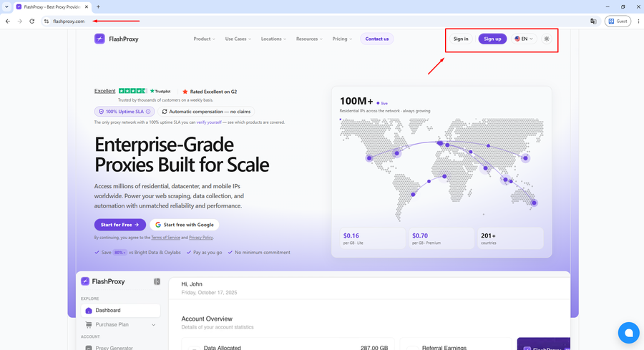Viewport: 644px width, 350px height.
Task: Click the Dashboard home icon
Action: [x=88, y=311]
